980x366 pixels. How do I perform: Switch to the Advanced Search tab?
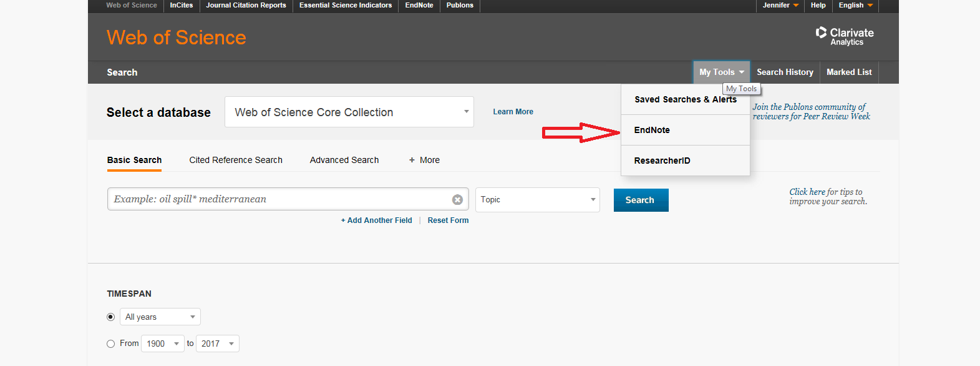[344, 160]
